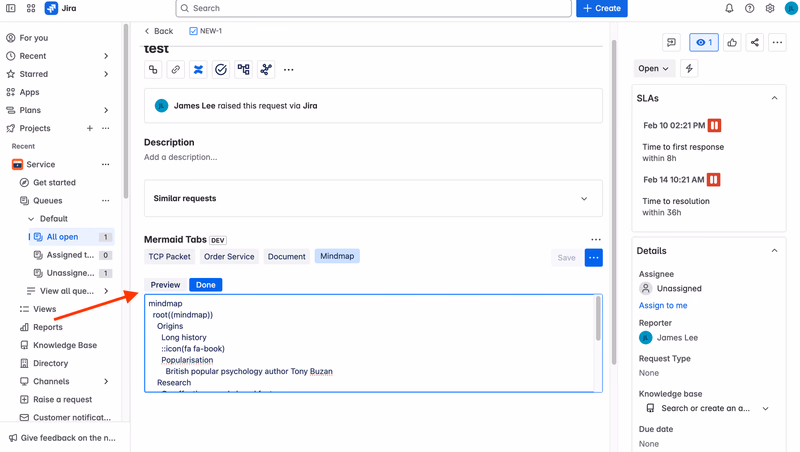Click the Search input field

tap(373, 8)
